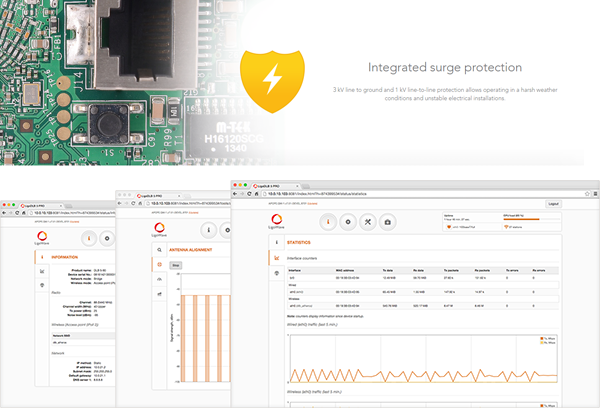Click the wireless stations icon in status panel
The height and width of the screenshot is (420, 600).
(506, 227)
